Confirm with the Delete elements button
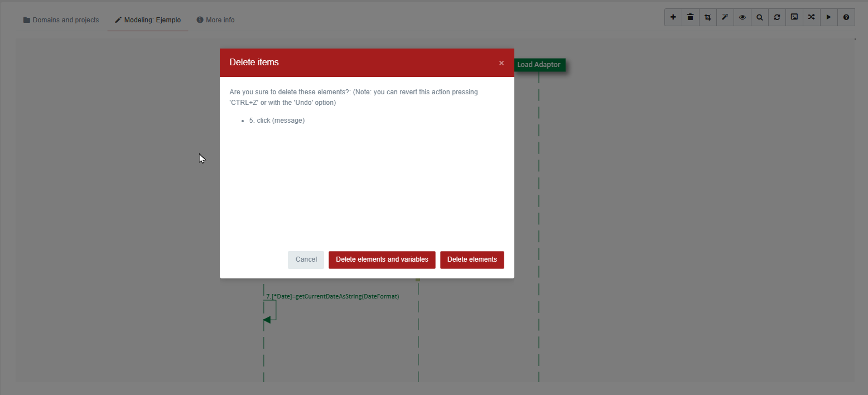 (x=472, y=259)
